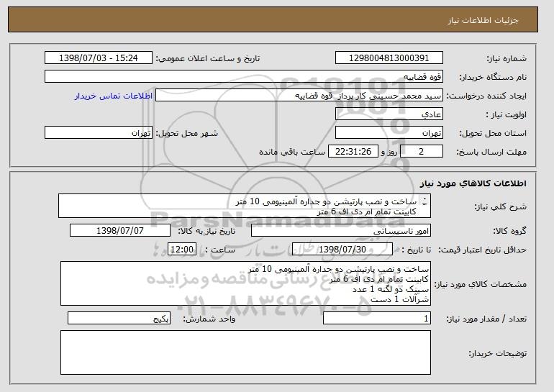Select the label گروه کالا
Viewport: 554px width, 392px height.
point(510,231)
